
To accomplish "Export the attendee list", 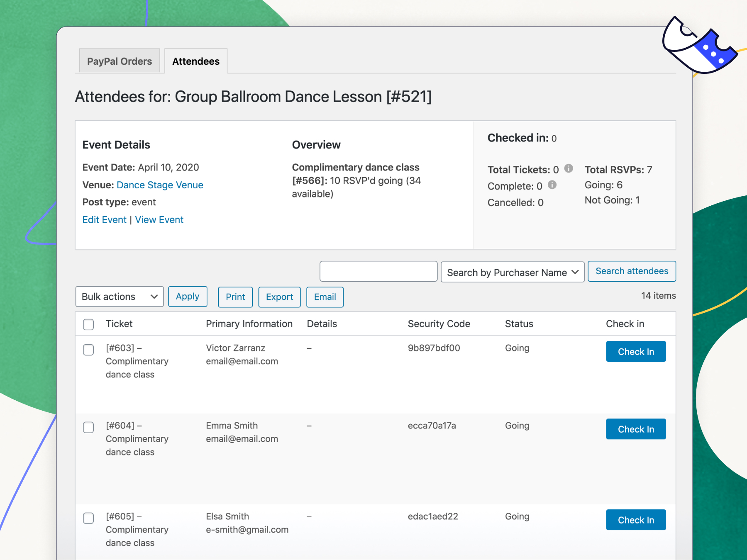I will pyautogui.click(x=279, y=297).
